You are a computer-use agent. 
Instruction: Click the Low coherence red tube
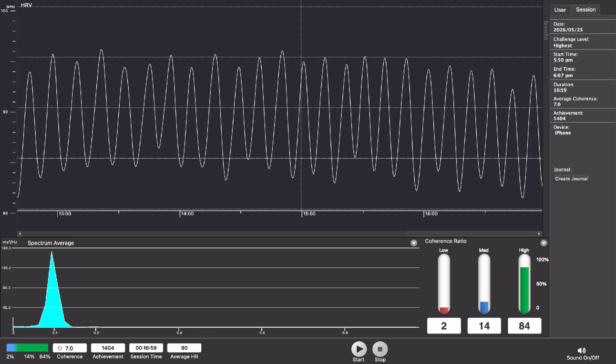tap(444, 283)
